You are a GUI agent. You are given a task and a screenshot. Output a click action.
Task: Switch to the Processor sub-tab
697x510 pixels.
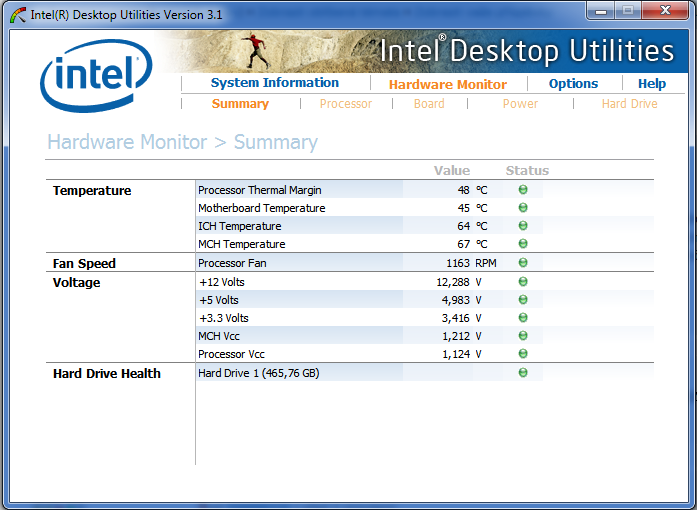click(x=346, y=104)
